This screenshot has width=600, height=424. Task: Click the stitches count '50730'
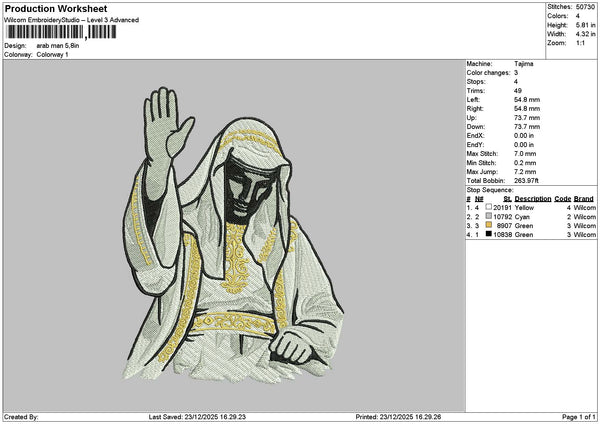click(x=585, y=7)
